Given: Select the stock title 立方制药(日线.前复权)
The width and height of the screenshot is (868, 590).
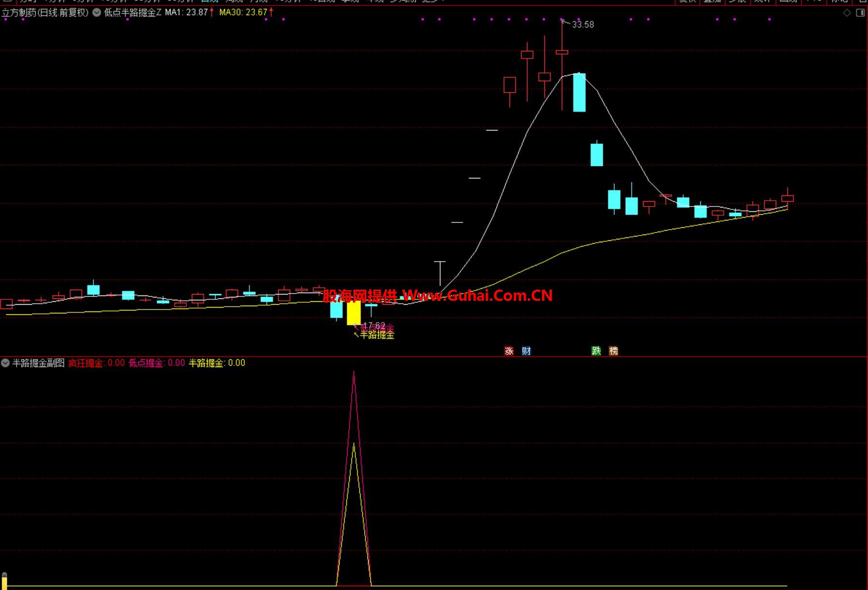Looking at the screenshot, I should [45, 13].
